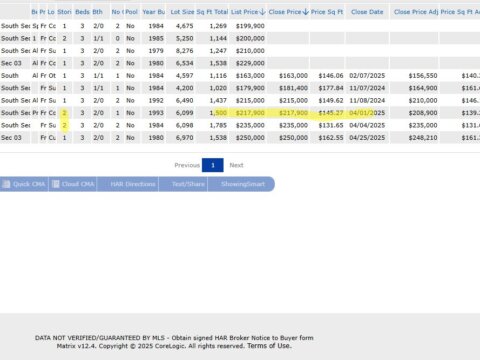
Task: Select sq ft total 1,437 cell
Action: [218, 100]
